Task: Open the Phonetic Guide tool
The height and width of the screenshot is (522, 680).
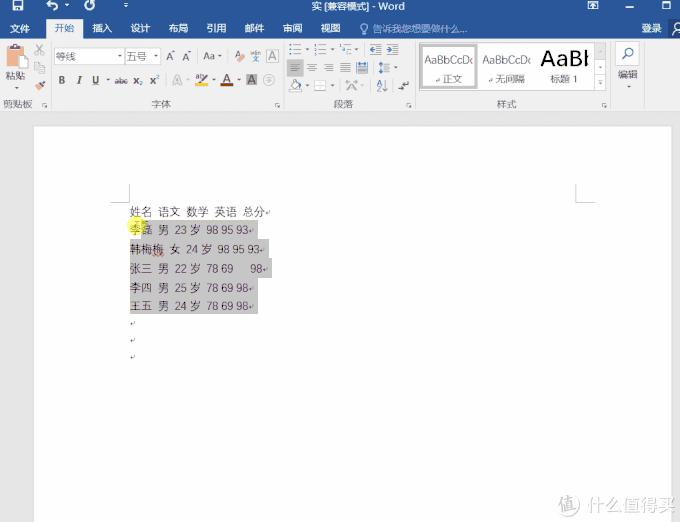Action: tap(256, 56)
